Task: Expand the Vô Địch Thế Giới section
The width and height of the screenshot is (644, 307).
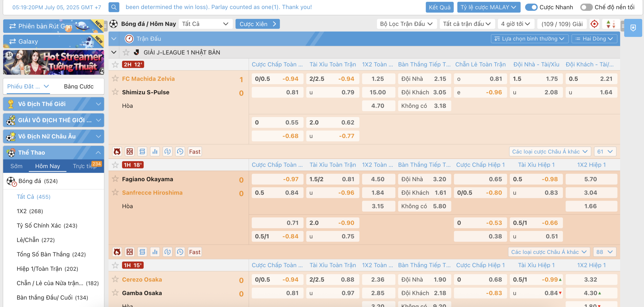Action: 54,104
